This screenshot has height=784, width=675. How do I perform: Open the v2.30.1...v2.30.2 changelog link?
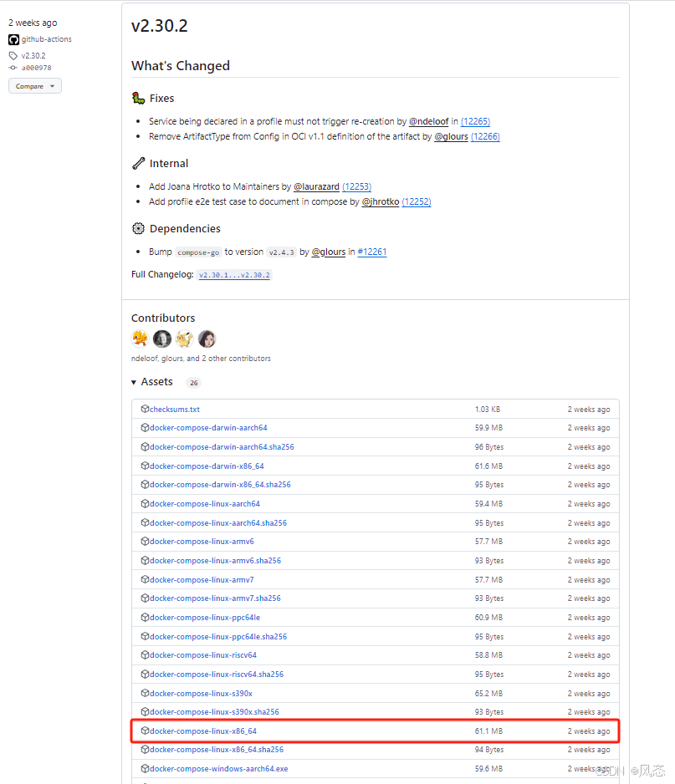[x=235, y=275]
